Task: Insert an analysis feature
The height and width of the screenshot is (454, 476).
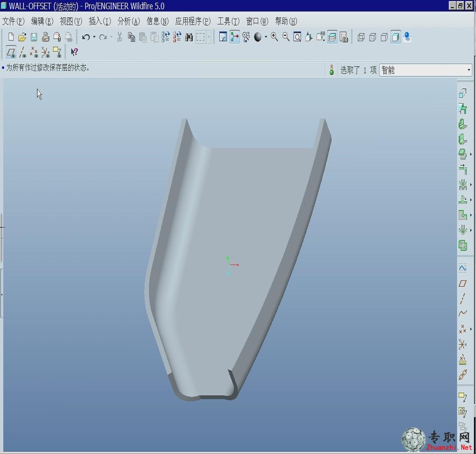Action: click(x=462, y=360)
